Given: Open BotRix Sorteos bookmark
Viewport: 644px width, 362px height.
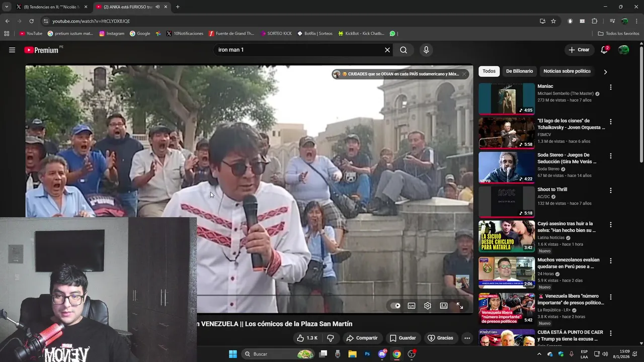Looking at the screenshot, I should coord(315,34).
